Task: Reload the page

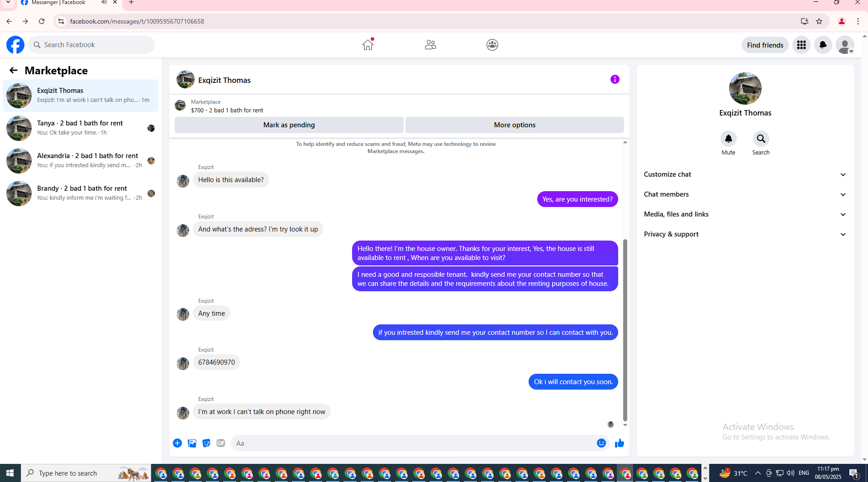Action: point(42,21)
